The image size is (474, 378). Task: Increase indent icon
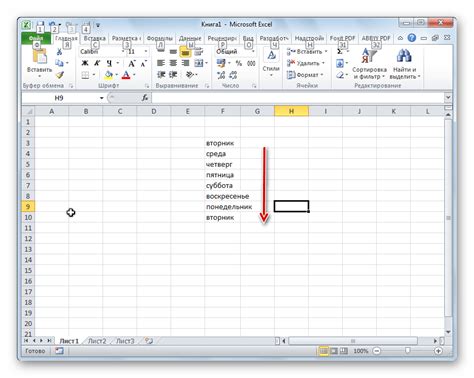click(x=173, y=75)
